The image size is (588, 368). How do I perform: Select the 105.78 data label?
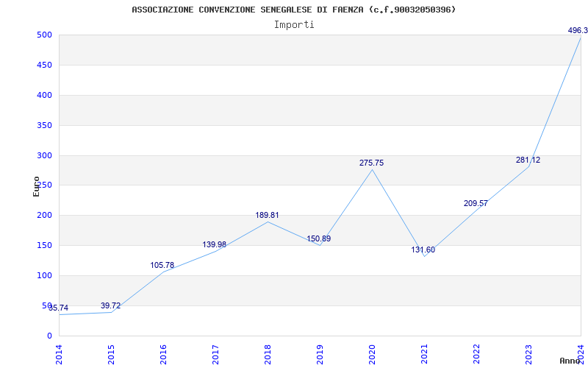(x=162, y=265)
